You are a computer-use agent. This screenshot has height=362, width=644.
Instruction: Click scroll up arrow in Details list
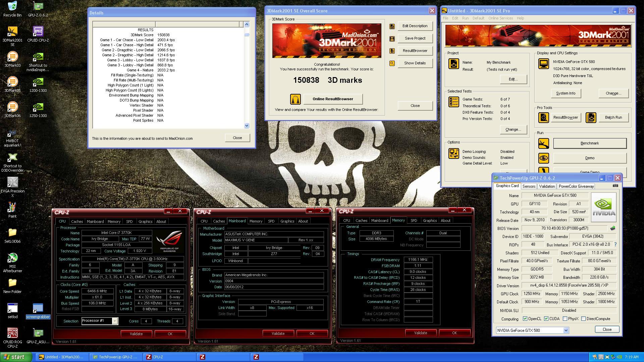pos(247,24)
